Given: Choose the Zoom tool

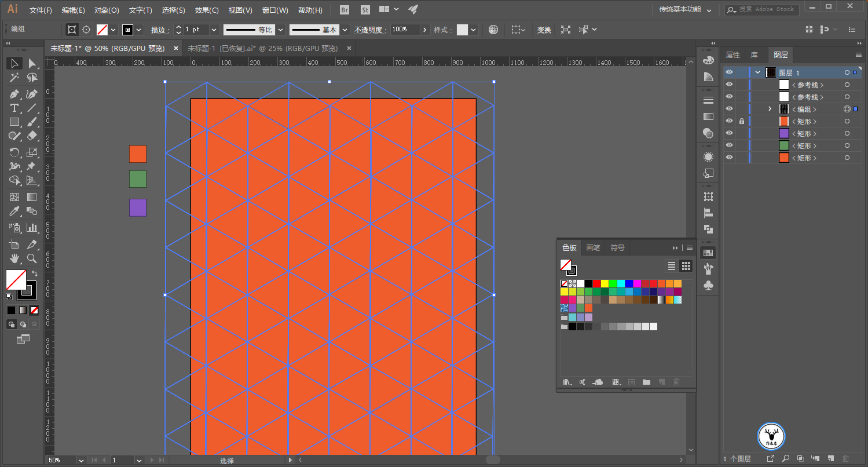Looking at the screenshot, I should 32,258.
